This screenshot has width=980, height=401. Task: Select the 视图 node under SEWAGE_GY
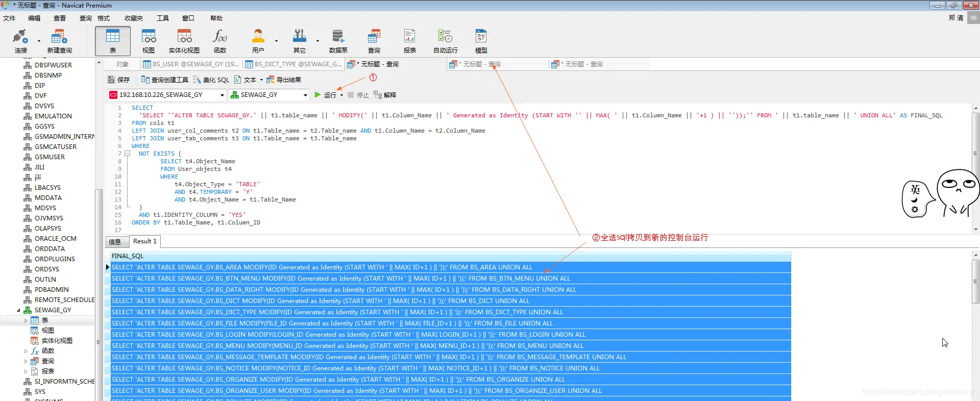(47, 330)
